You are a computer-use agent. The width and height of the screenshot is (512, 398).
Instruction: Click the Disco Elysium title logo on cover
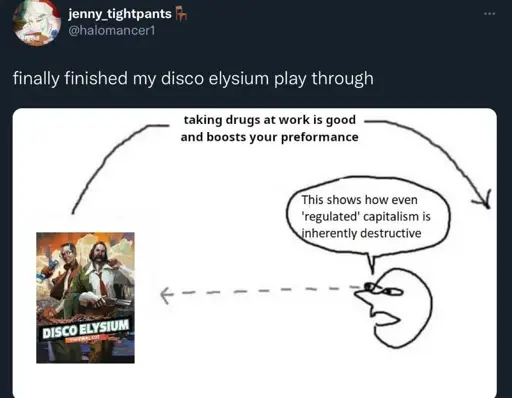(x=85, y=328)
